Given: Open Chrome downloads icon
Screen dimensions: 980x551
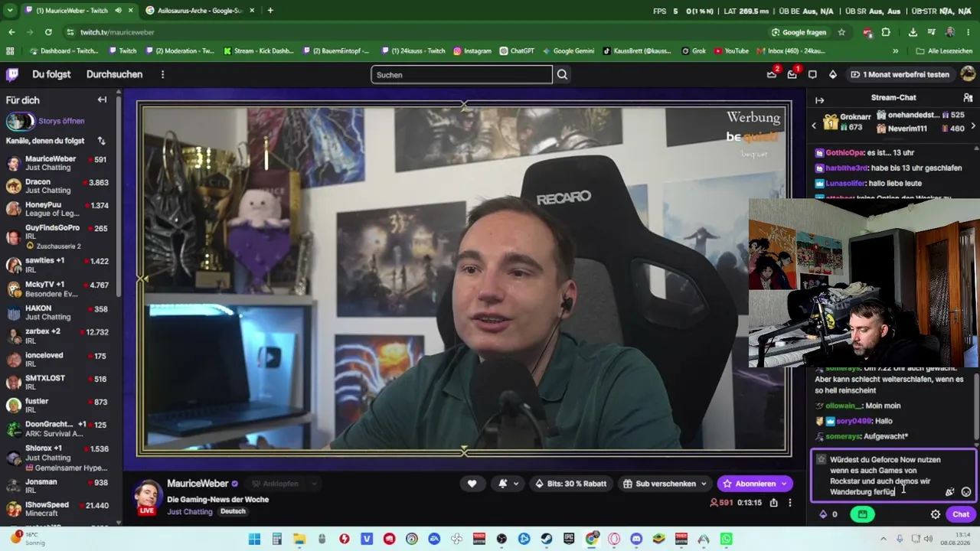Looking at the screenshot, I should coord(913,32).
